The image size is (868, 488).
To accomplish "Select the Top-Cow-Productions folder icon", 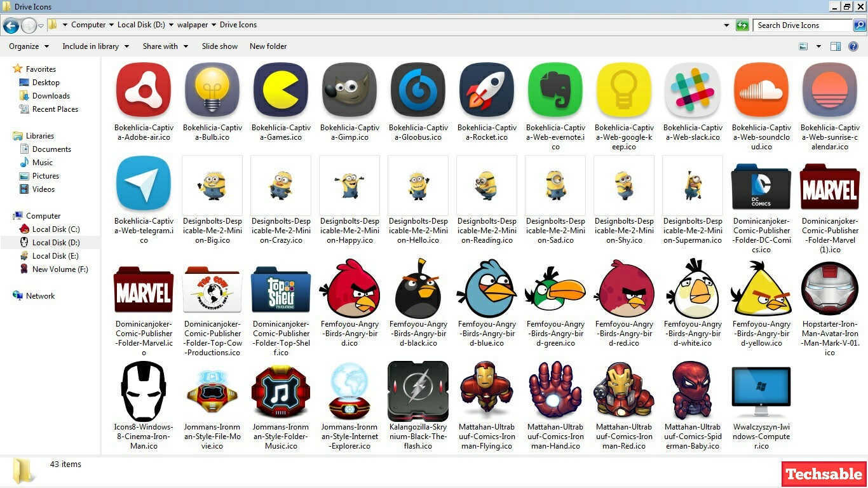I will [x=212, y=289].
